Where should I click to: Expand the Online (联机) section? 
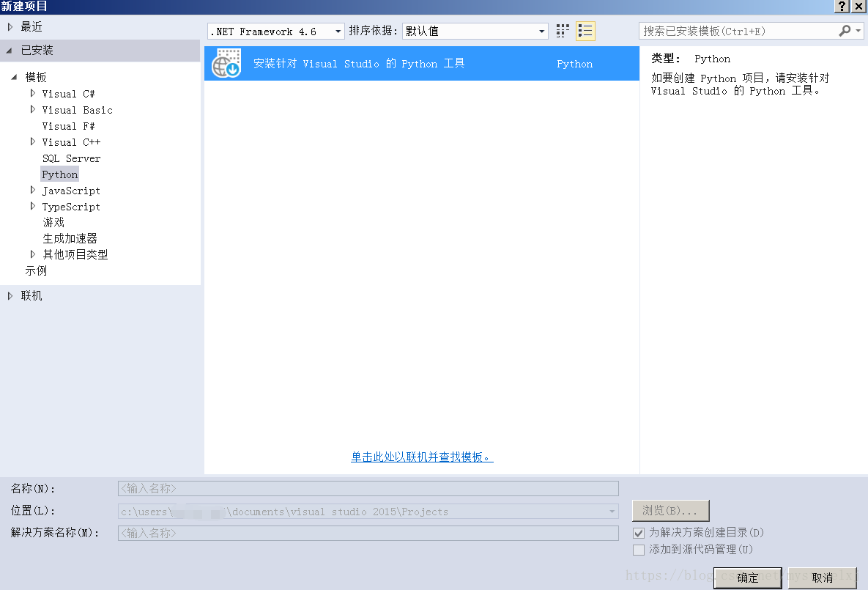[x=10, y=296]
